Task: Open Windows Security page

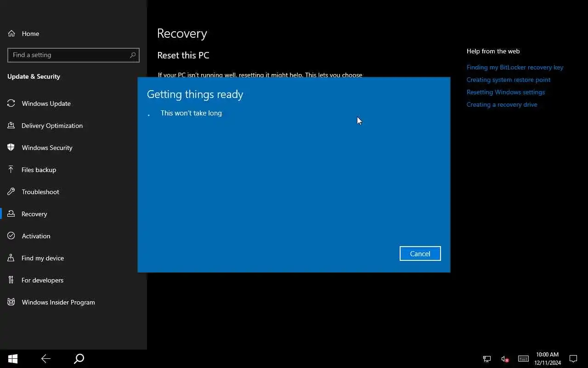Action: tap(47, 148)
